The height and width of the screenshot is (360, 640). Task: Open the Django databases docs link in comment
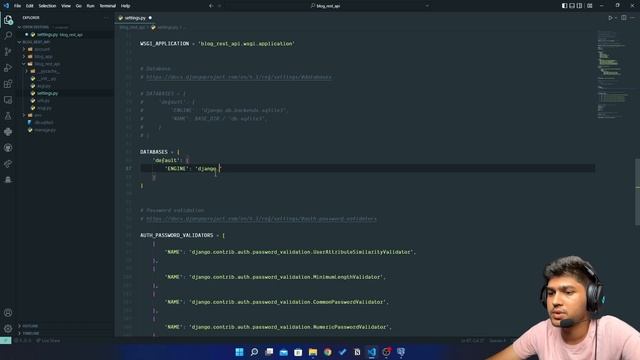239,77
